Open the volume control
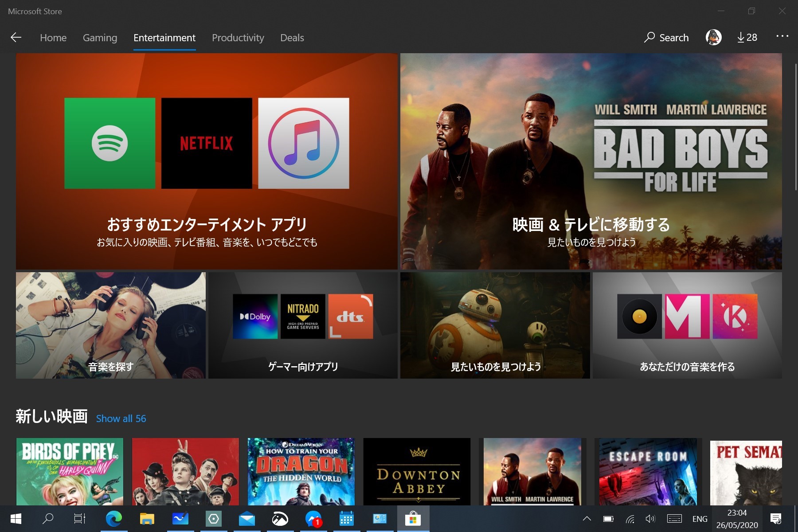Viewport: 798px width, 532px height. [x=650, y=519]
